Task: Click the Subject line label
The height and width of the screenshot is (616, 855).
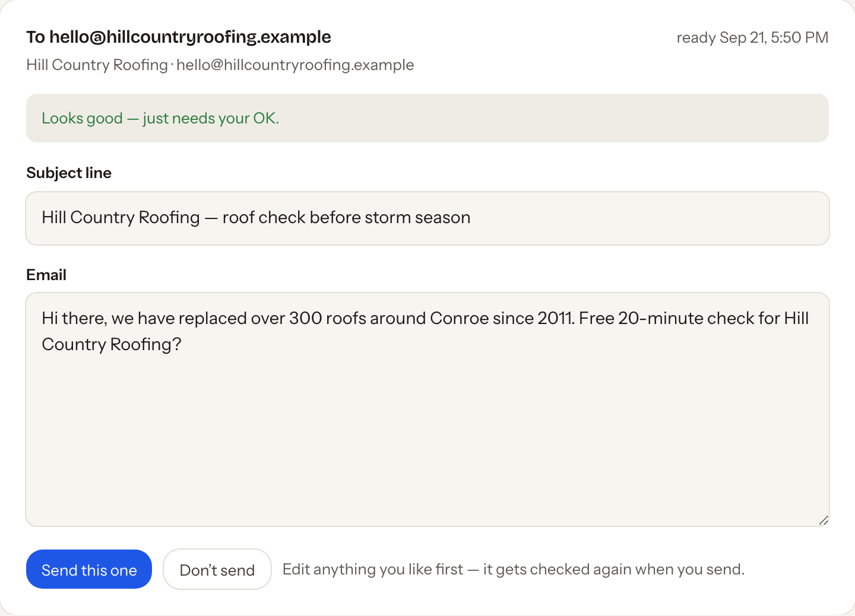Action: [x=69, y=173]
